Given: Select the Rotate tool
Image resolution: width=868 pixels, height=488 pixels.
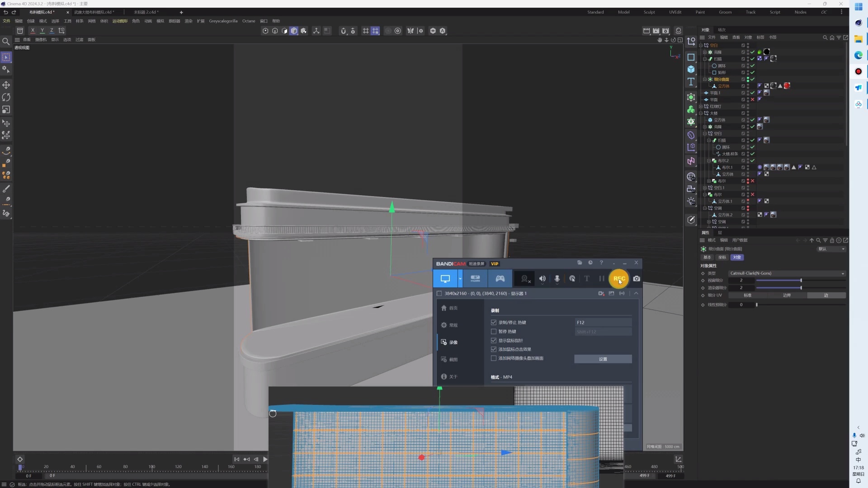Looking at the screenshot, I should [x=6, y=97].
